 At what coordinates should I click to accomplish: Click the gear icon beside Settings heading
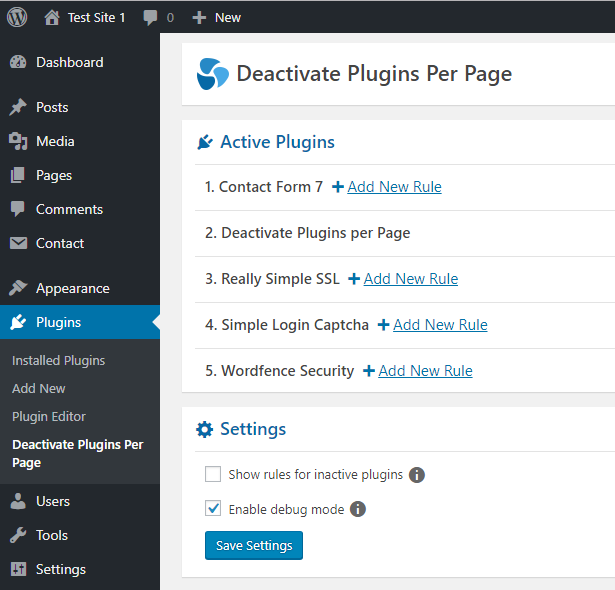pyautogui.click(x=205, y=430)
